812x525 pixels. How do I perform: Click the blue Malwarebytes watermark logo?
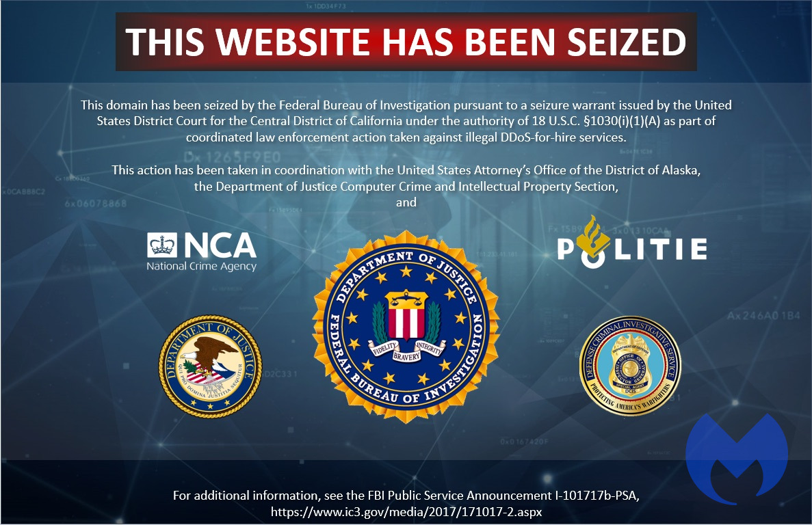(736, 458)
